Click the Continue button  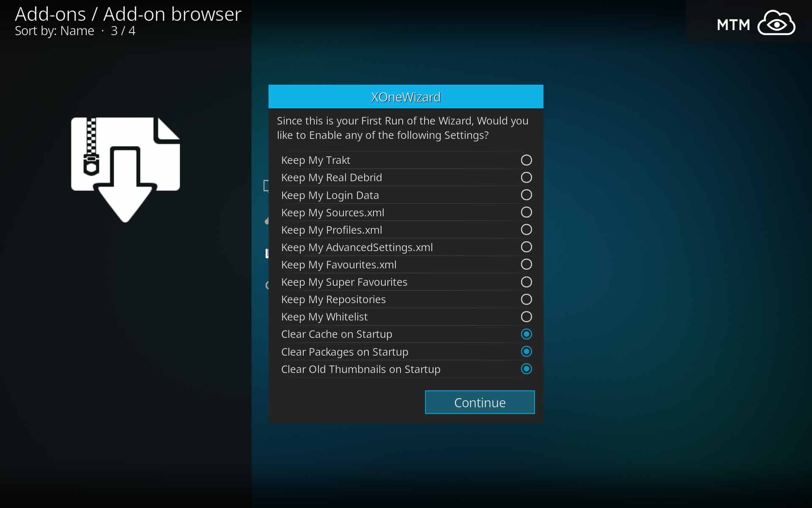coord(480,402)
